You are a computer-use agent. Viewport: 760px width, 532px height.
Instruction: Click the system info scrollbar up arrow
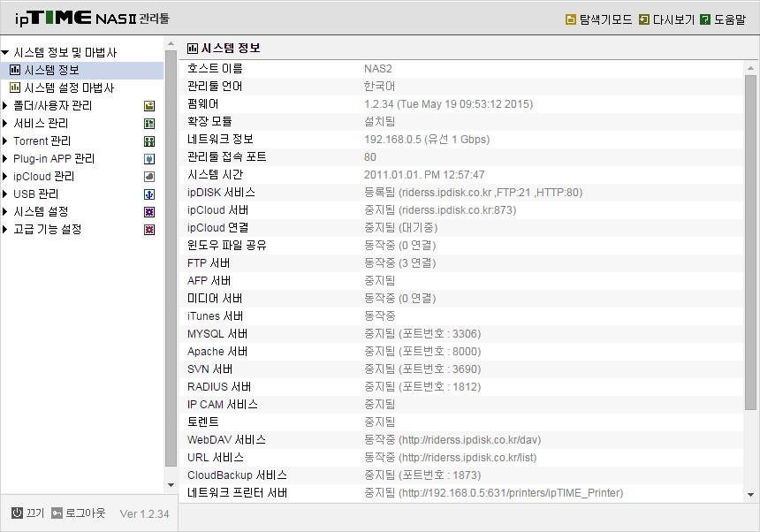751,68
